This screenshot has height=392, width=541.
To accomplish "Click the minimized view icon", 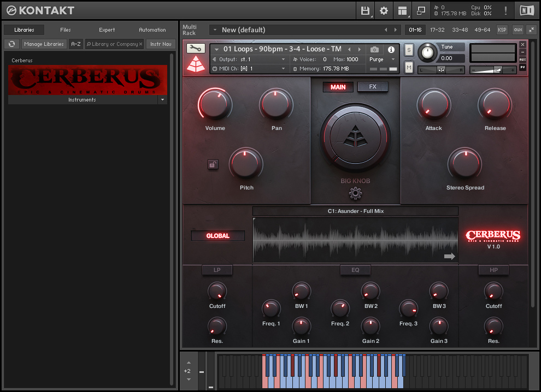I will pyautogui.click(x=421, y=11).
